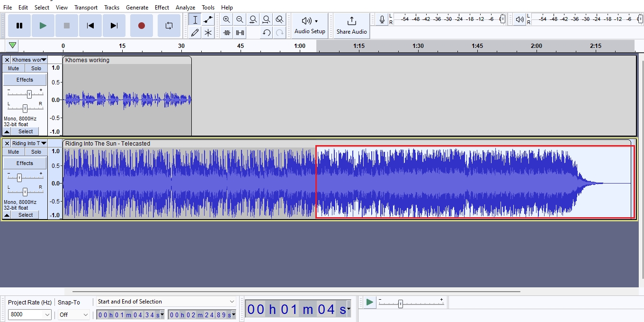Screen dimensions: 644x322
Task: Click the Undo arrow icon
Action: coord(267,33)
